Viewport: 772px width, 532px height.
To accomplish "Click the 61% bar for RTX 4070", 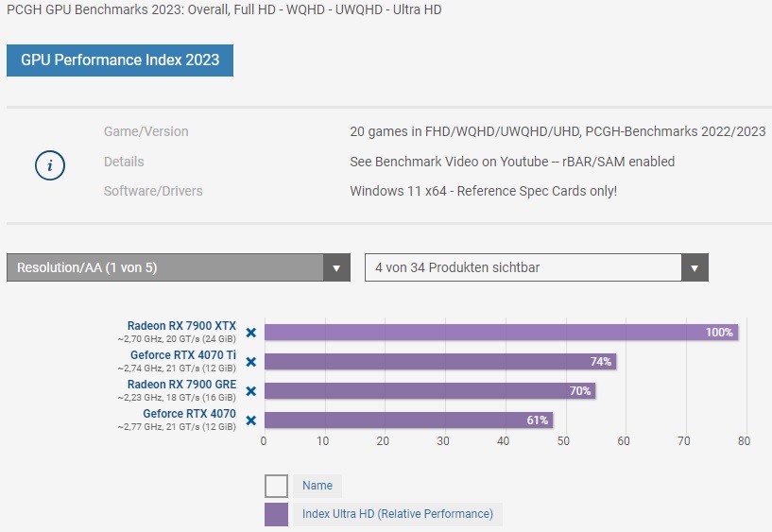I will (408, 420).
